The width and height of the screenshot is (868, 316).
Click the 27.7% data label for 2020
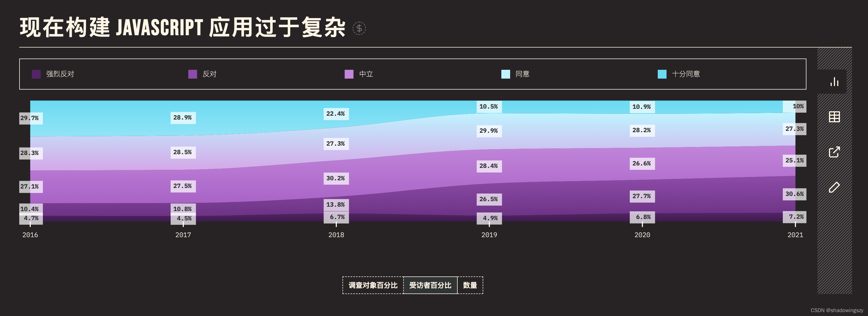click(x=642, y=196)
